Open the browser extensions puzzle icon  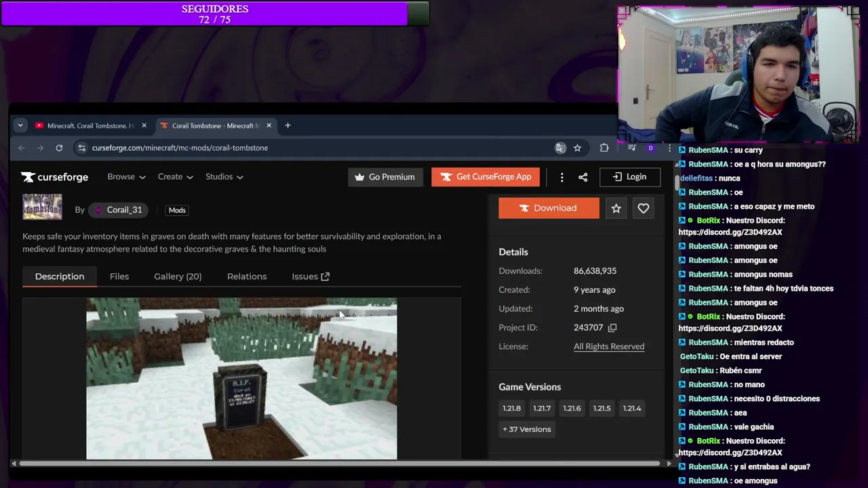(604, 148)
